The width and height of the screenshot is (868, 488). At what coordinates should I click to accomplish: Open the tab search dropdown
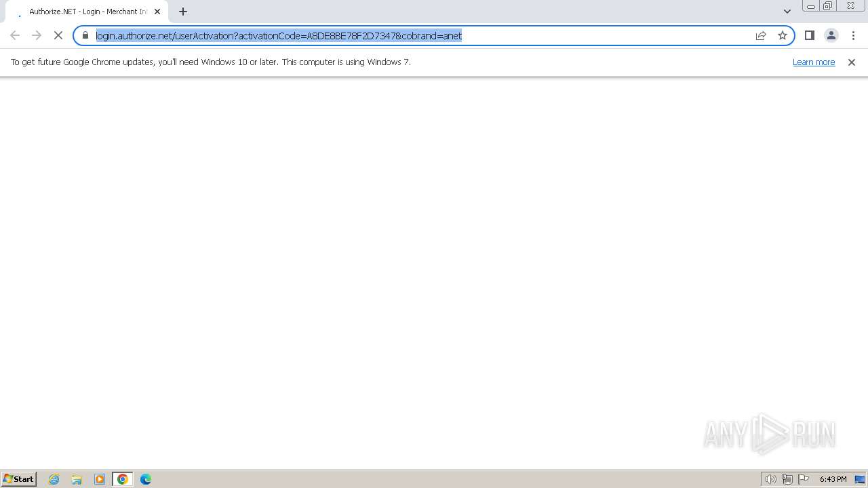787,12
